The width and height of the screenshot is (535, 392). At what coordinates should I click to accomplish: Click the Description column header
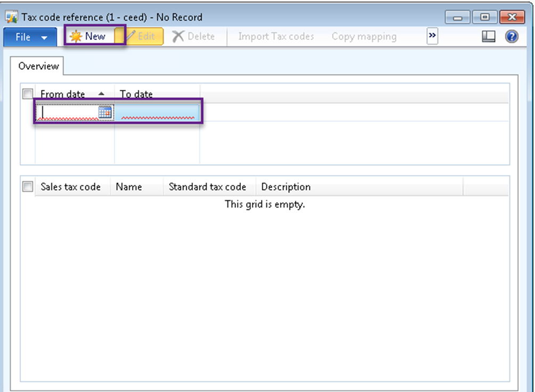359,186
